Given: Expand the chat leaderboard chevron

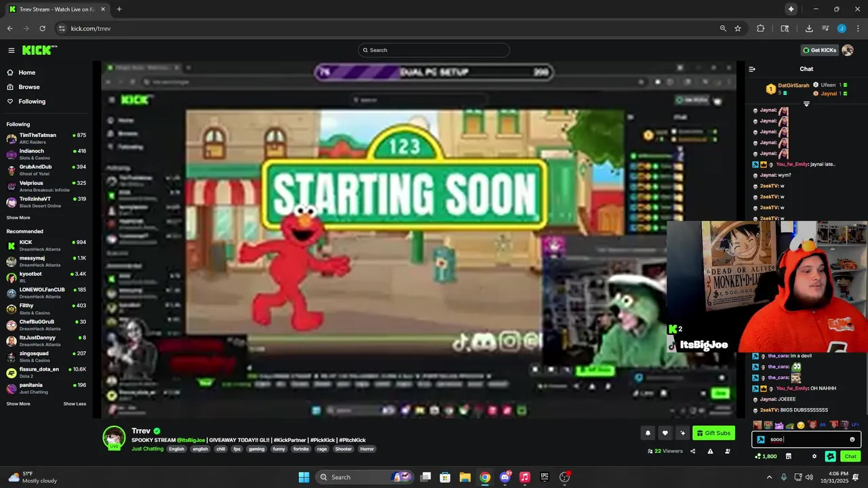Looking at the screenshot, I should (x=806, y=104).
